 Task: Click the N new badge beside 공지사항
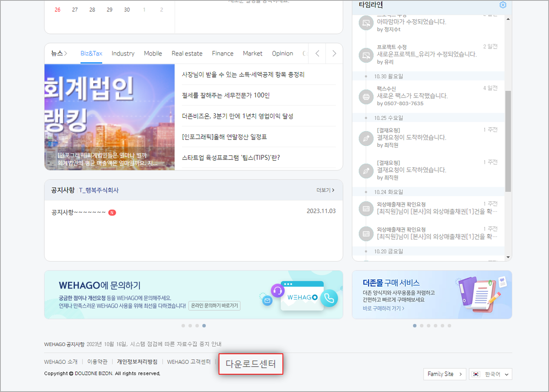[112, 213]
